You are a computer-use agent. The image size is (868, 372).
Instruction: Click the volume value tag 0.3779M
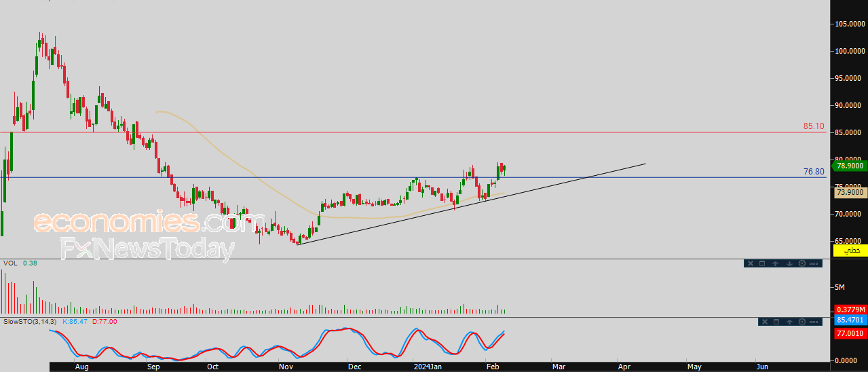click(x=850, y=310)
